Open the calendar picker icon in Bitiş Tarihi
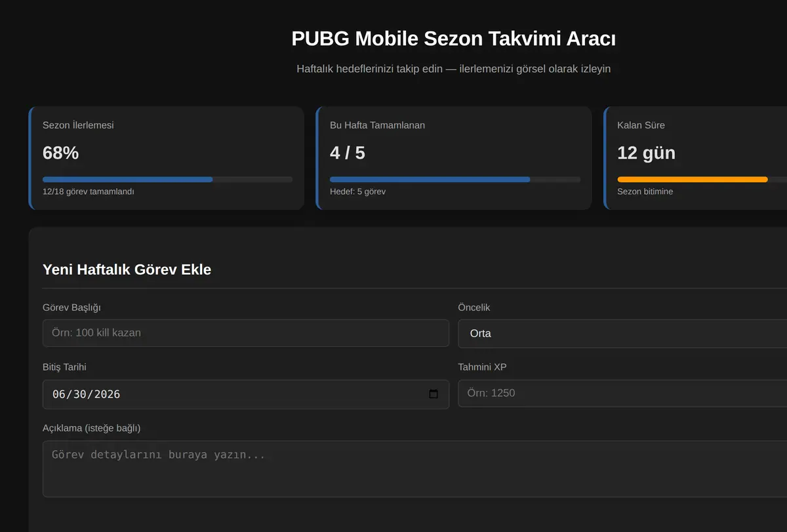Screen dimensions: 787x532 433,394
